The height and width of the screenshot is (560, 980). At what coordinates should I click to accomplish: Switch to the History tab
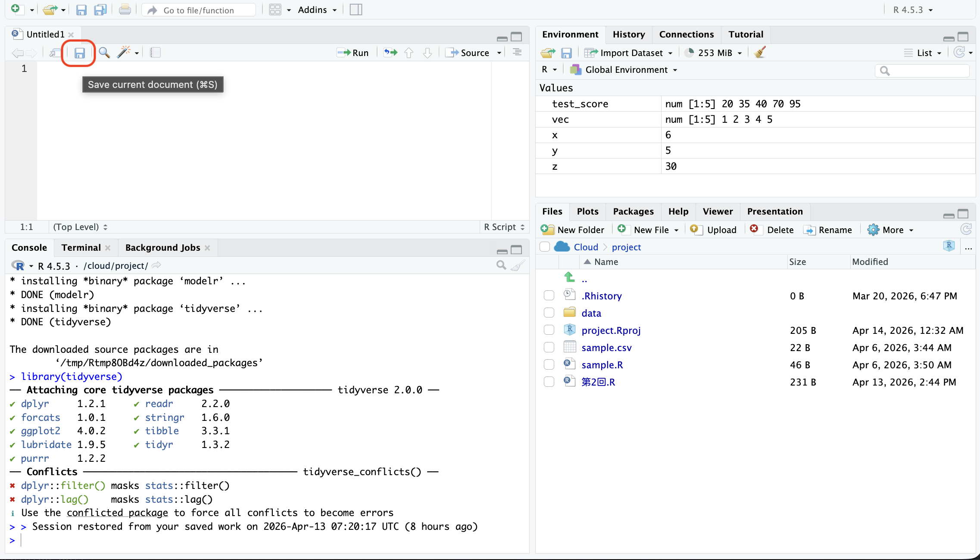point(628,34)
